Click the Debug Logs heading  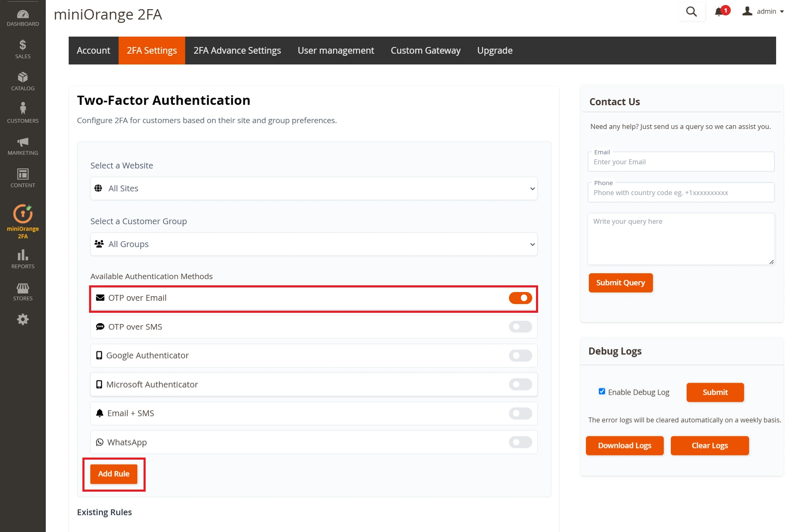point(615,351)
